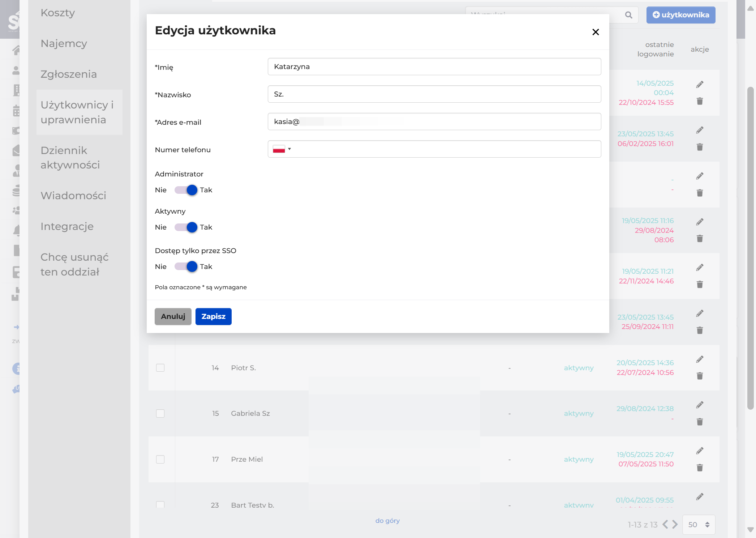Go to previous page with left chevron

(665, 525)
